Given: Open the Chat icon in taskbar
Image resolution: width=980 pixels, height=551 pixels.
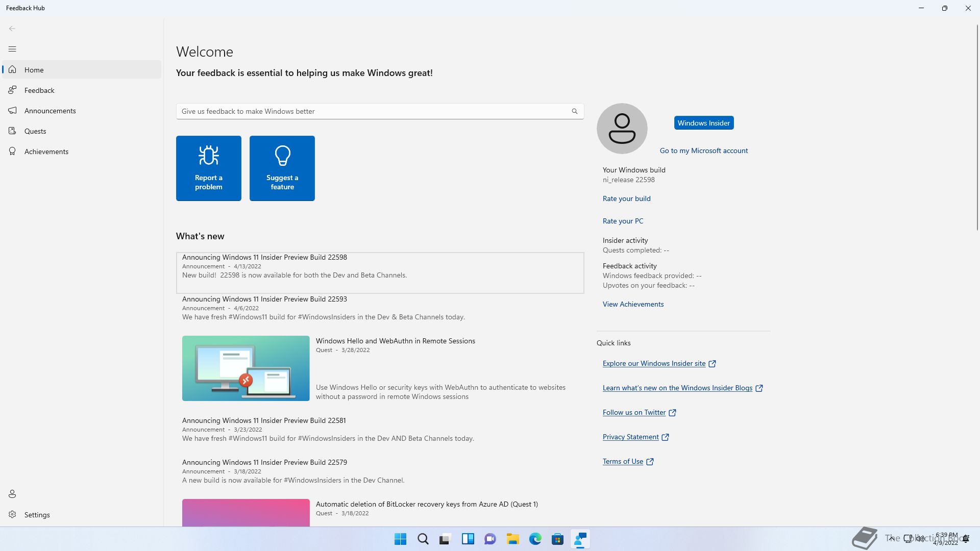Looking at the screenshot, I should 491,539.
